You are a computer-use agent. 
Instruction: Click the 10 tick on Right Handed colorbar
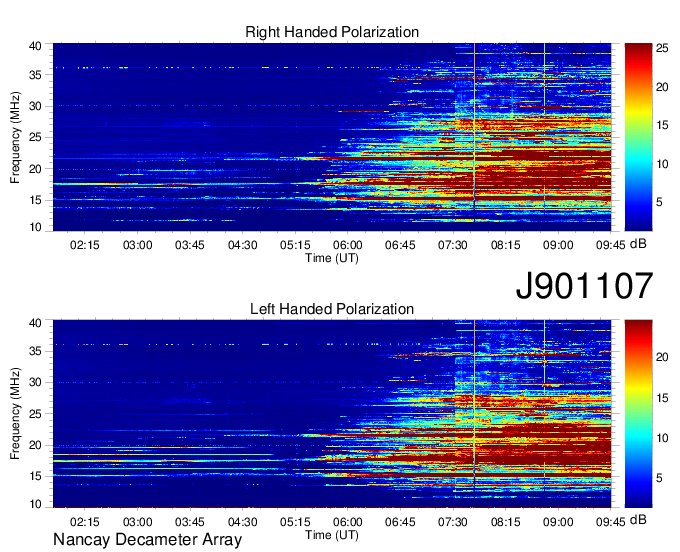pos(662,164)
